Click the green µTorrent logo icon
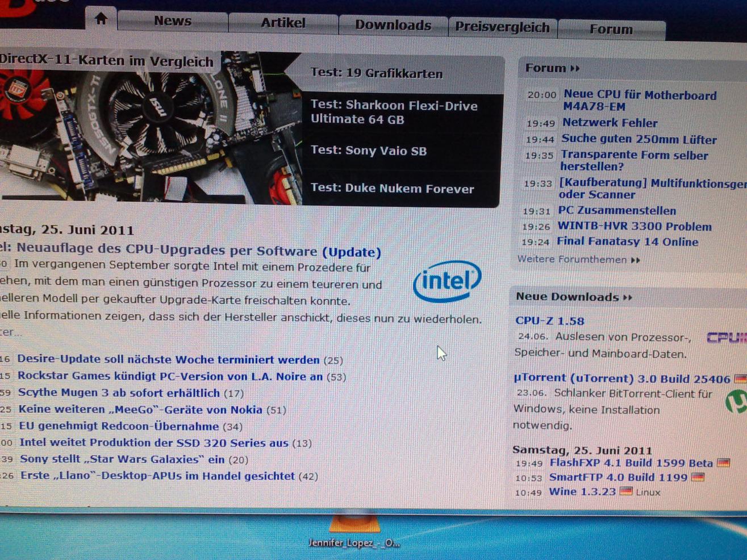This screenshot has height=560, width=747. [x=737, y=402]
